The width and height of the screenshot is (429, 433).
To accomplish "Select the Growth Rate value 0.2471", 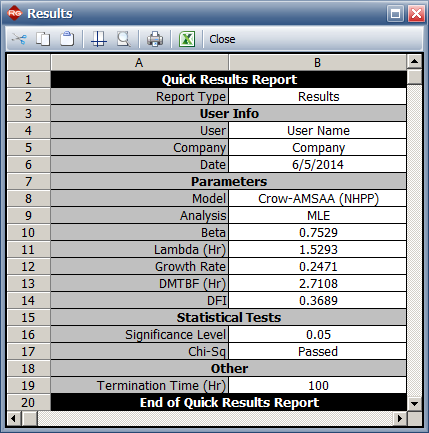I will [317, 266].
